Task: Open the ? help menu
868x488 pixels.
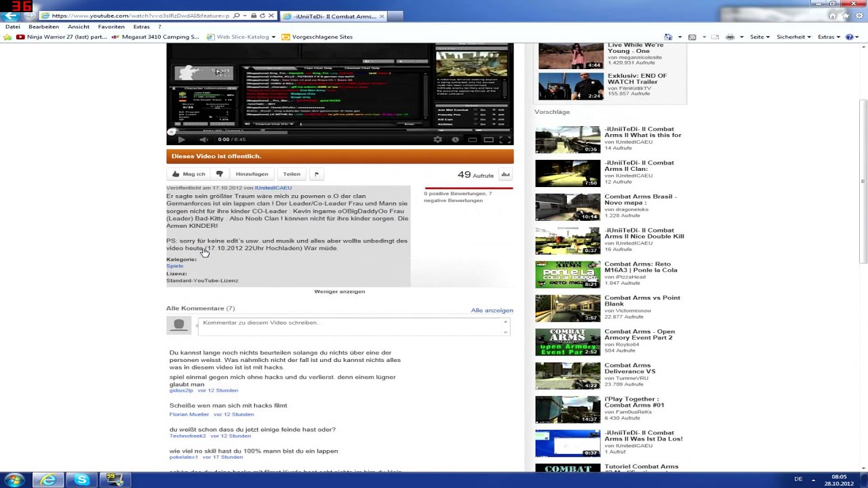Action: tap(160, 27)
